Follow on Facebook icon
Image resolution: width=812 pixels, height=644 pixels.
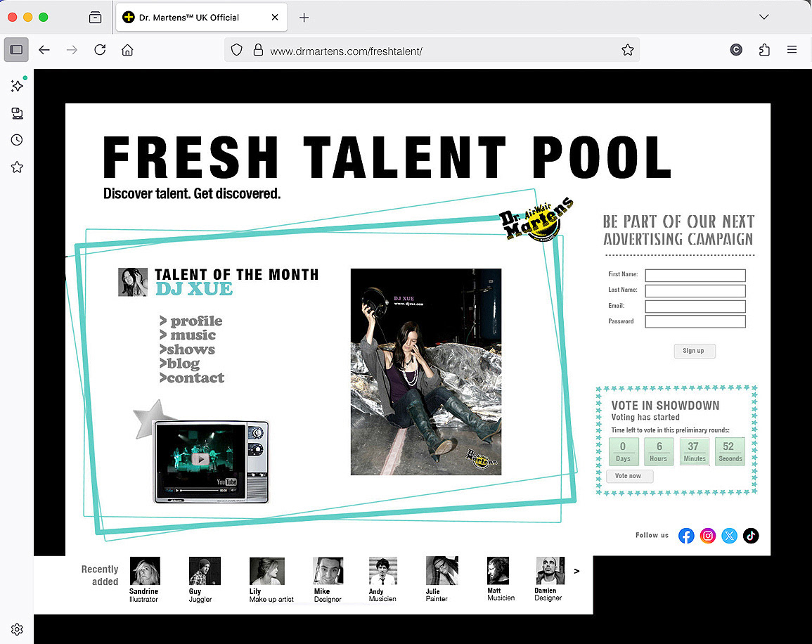[686, 536]
